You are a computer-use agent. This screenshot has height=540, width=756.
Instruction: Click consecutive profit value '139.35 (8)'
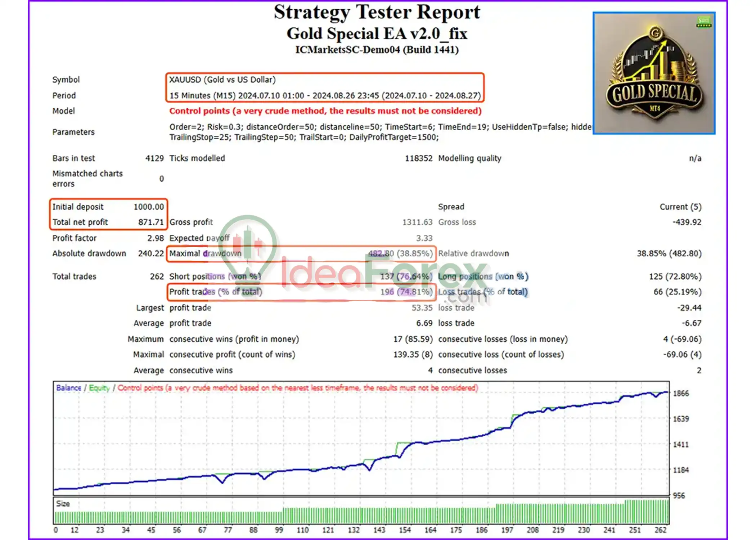[413, 355]
